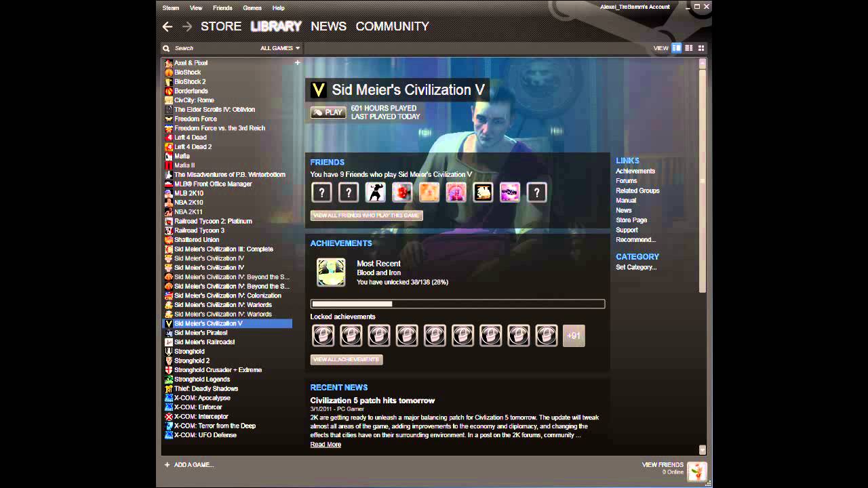Image resolution: width=868 pixels, height=488 pixels.
Task: Click the last question-mark friend avatar
Action: click(x=536, y=192)
